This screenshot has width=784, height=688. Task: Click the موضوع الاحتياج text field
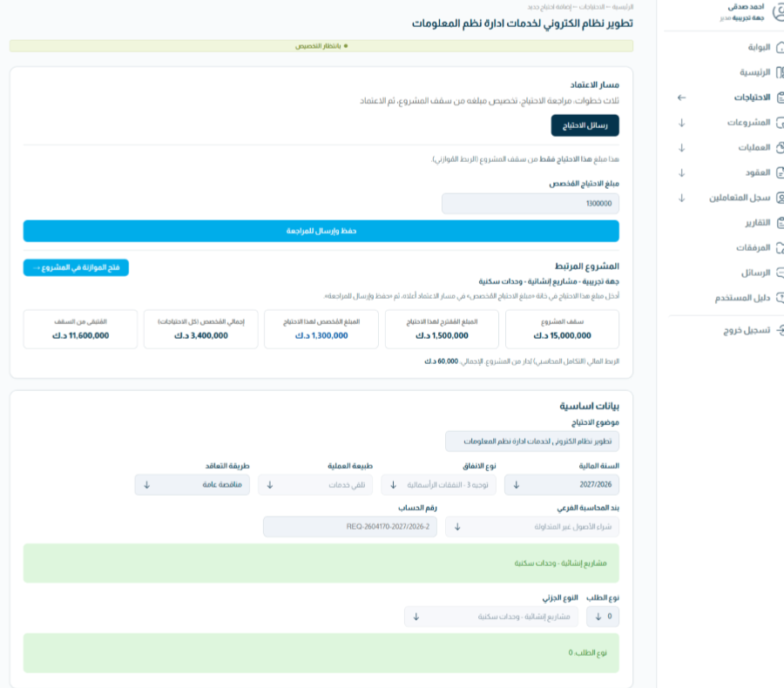pos(532,442)
